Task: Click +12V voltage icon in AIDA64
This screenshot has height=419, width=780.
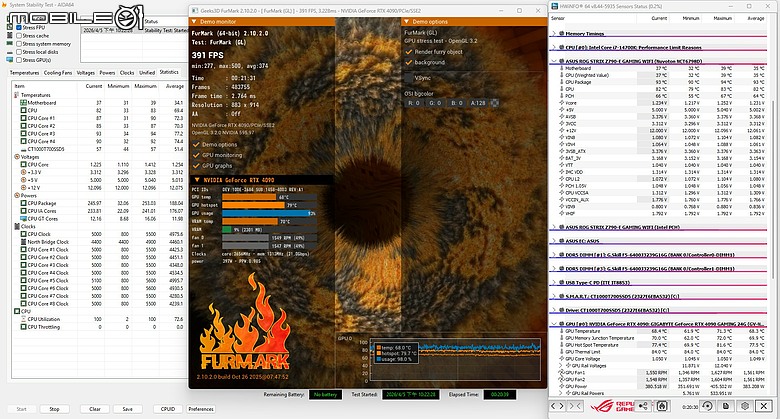Action: 23,188
